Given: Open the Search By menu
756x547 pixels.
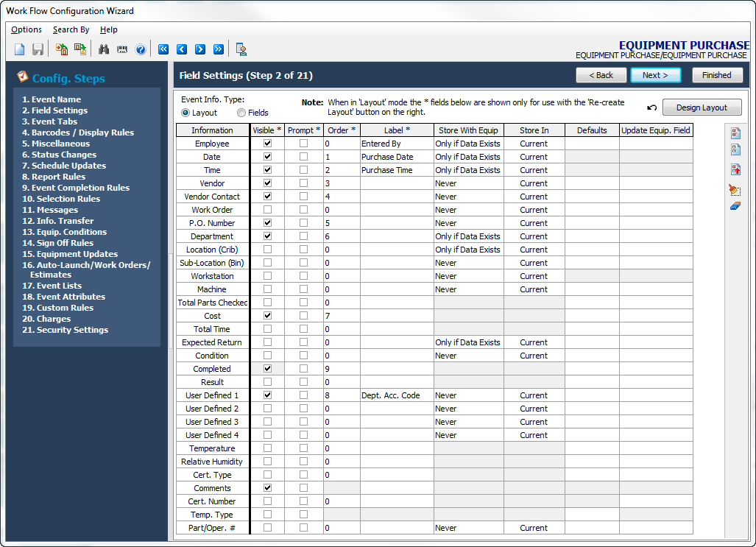Looking at the screenshot, I should click(x=71, y=29).
